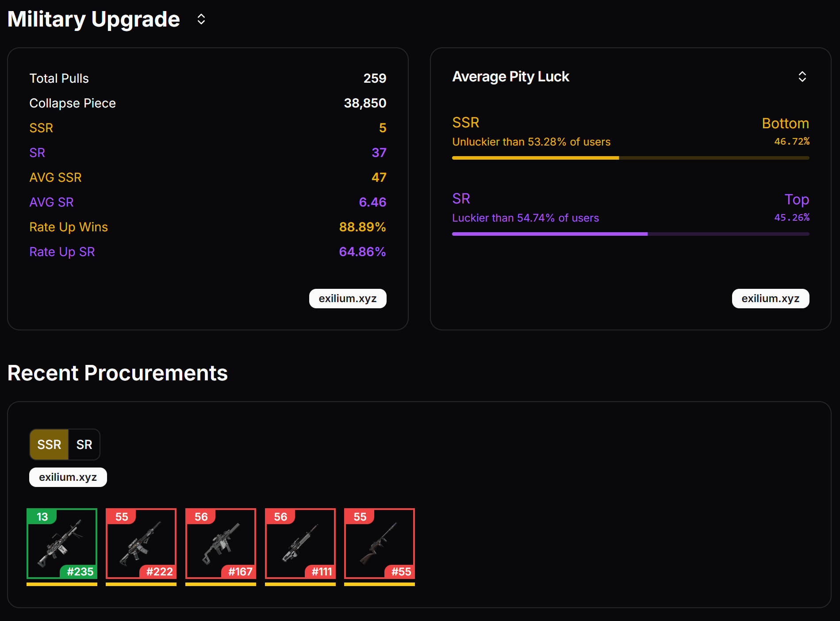The height and width of the screenshot is (621, 840).
Task: Select the weapon thumbnail numbered #111
Action: (x=300, y=544)
